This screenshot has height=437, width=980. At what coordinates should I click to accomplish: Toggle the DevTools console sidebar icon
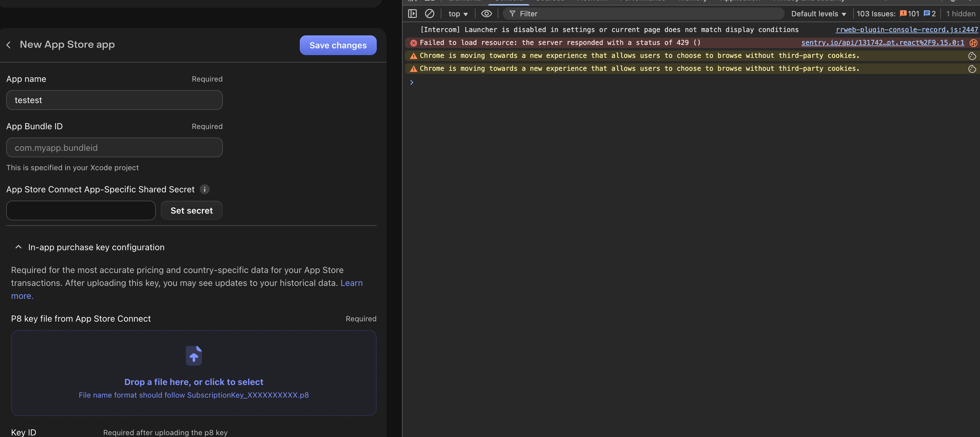click(412, 14)
